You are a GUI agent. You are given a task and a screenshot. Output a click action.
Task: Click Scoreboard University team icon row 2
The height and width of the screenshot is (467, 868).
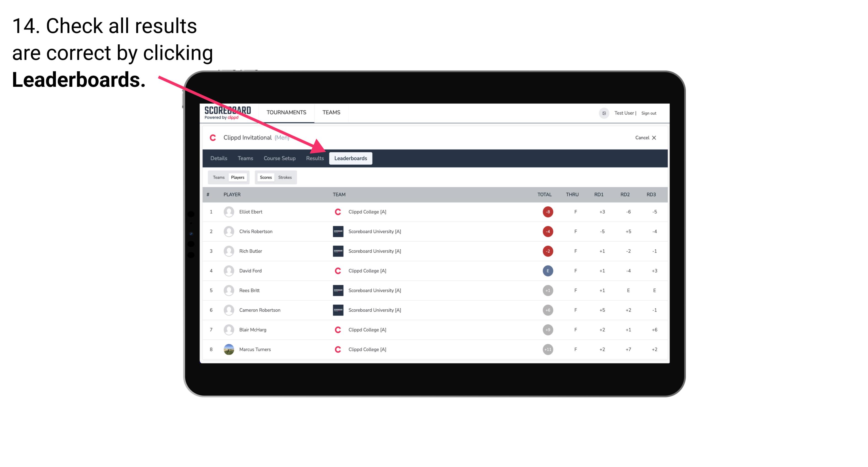click(337, 231)
